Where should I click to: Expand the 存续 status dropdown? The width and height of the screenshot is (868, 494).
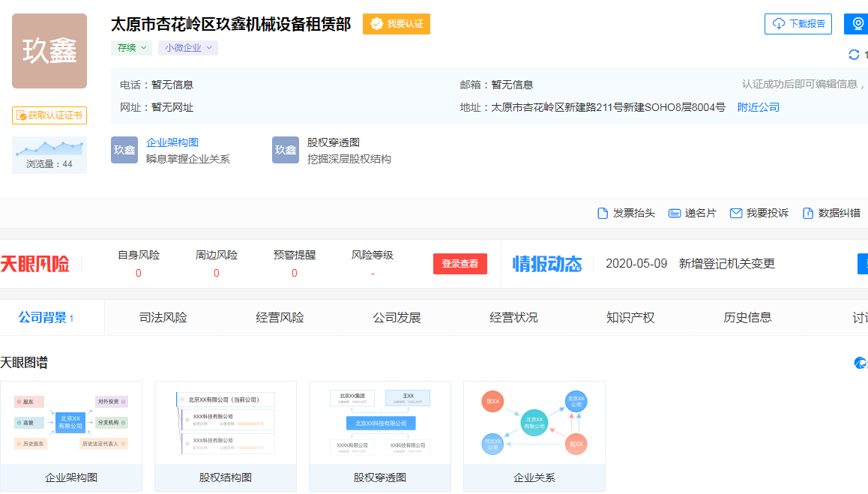[131, 48]
